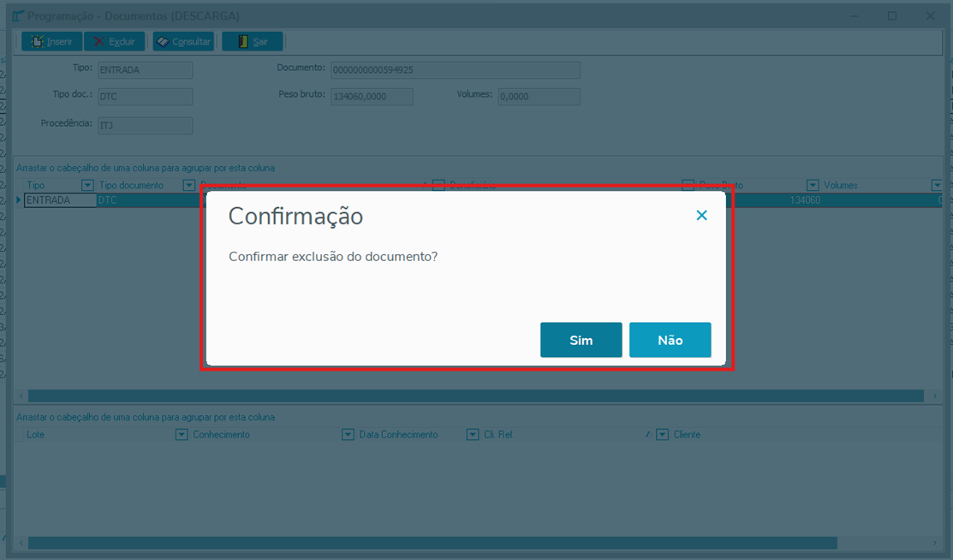Click the Sair toolbar button
Screen dimensions: 953x560
pyautogui.click(x=253, y=41)
